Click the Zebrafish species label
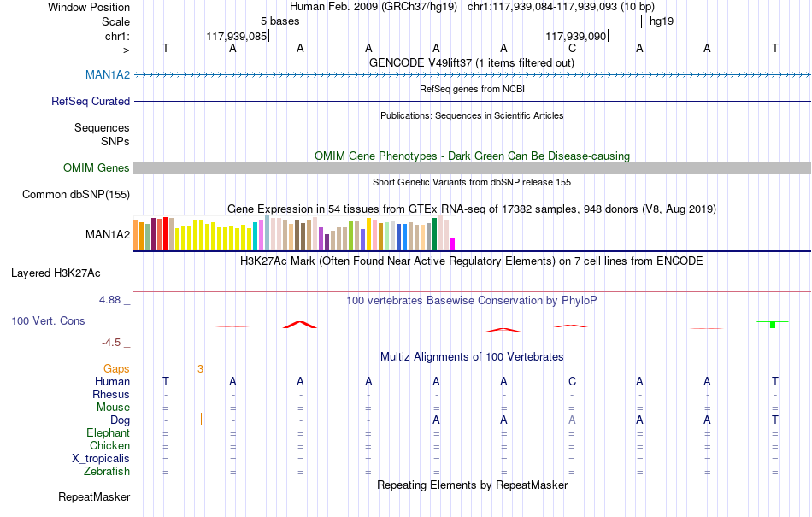 click(107, 472)
